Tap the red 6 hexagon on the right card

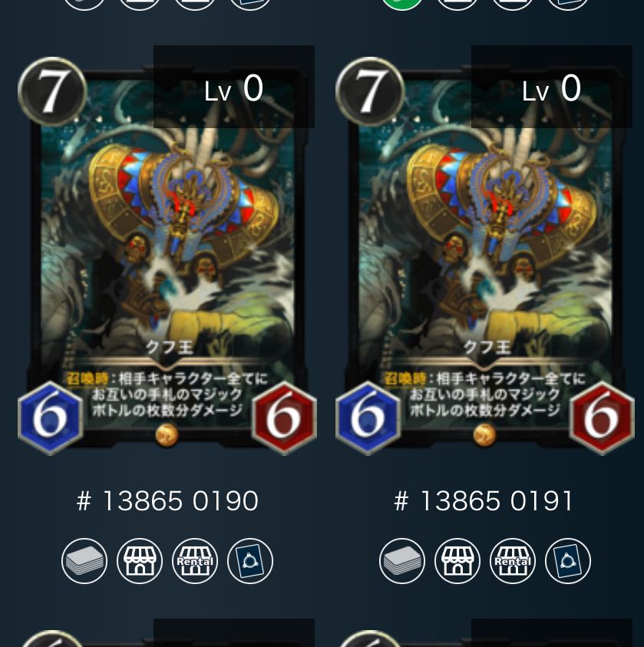click(602, 418)
